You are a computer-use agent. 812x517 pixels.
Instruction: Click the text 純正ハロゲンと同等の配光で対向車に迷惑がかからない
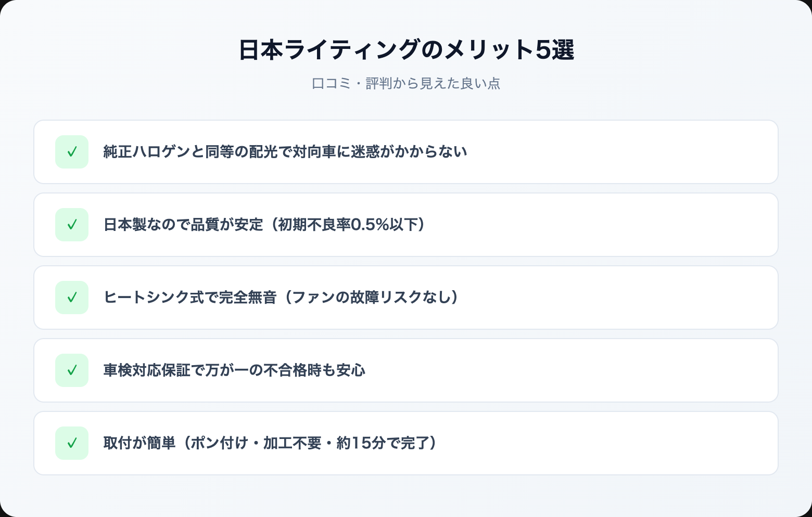285,152
